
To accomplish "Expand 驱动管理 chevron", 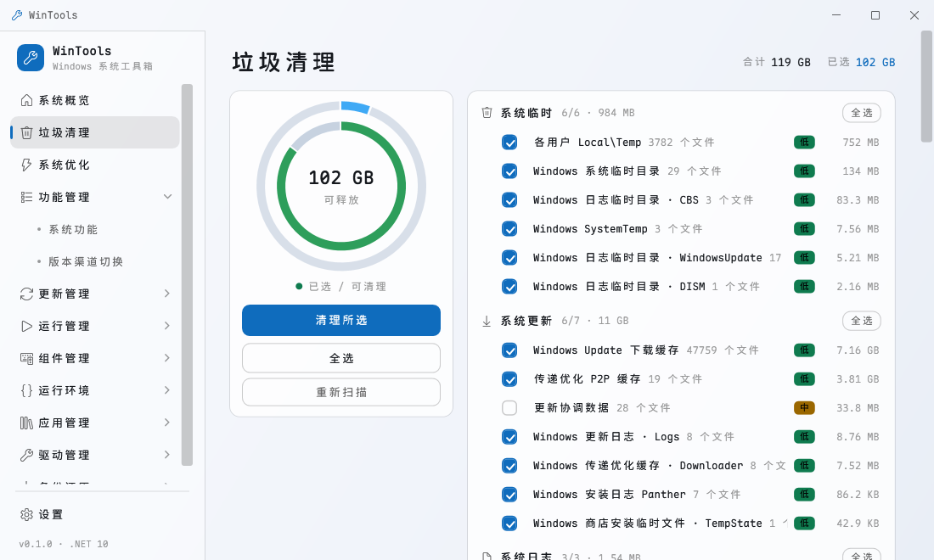I will click(167, 455).
